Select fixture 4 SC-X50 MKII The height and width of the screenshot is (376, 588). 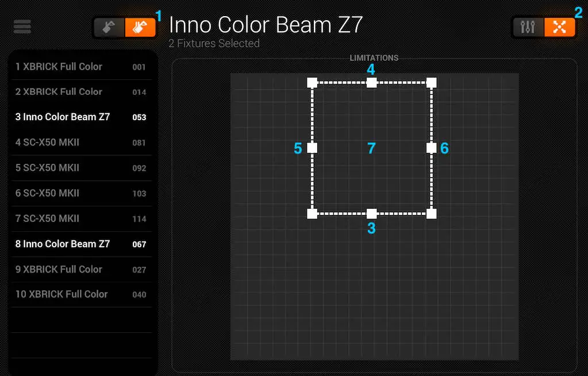pyautogui.click(x=80, y=142)
